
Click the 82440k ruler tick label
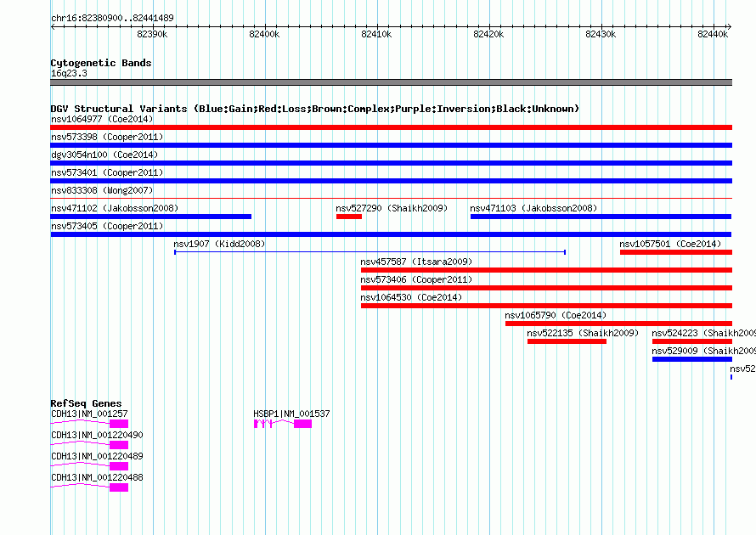click(713, 34)
